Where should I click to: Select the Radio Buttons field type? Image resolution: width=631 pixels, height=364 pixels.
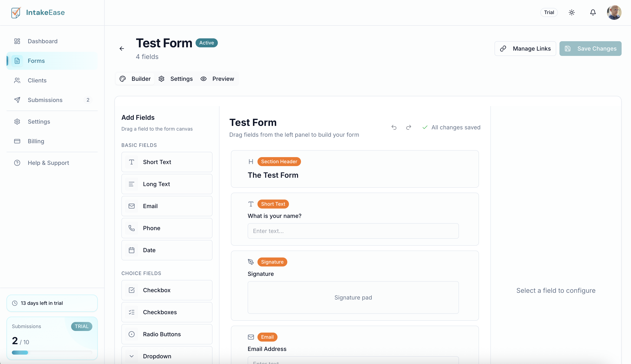[x=167, y=334]
